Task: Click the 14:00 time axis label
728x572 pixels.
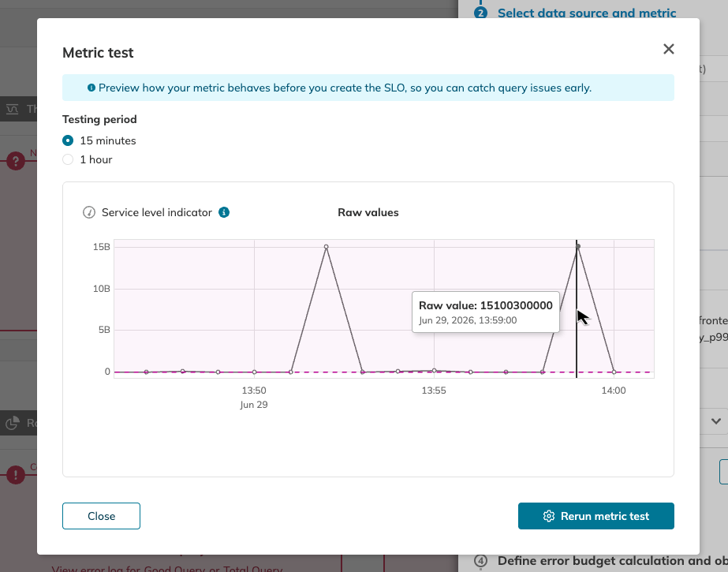Action: tap(614, 391)
